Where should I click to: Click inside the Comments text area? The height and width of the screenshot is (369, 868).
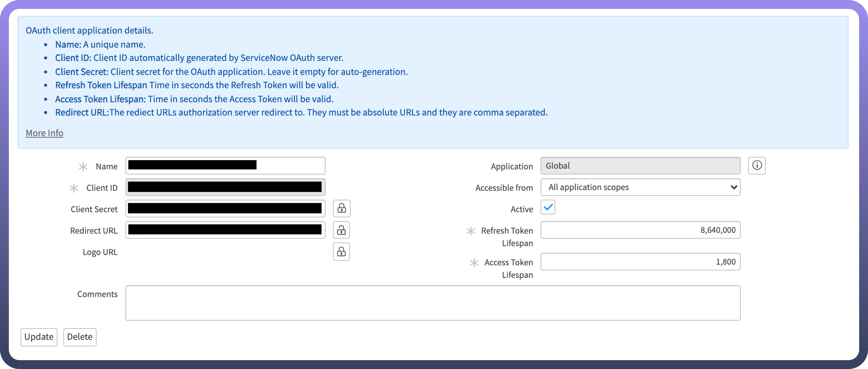pos(433,303)
